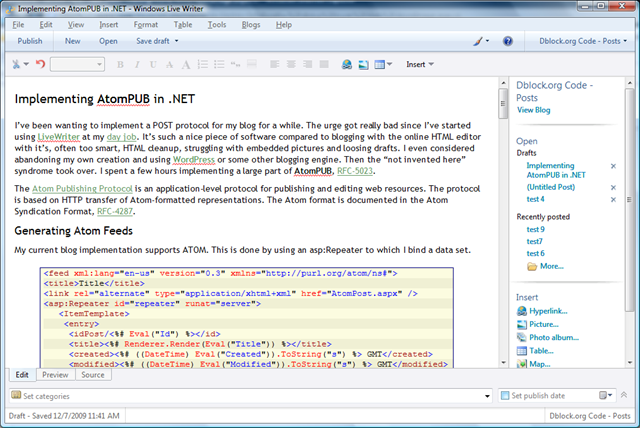Open the Cut icon's dropdown arrow

(x=26, y=64)
